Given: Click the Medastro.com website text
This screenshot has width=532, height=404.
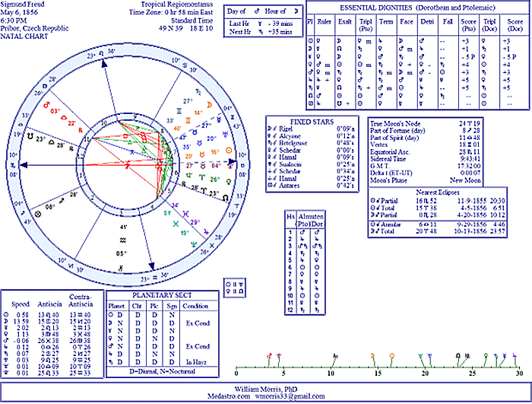Looking at the screenshot, I should tap(229, 396).
